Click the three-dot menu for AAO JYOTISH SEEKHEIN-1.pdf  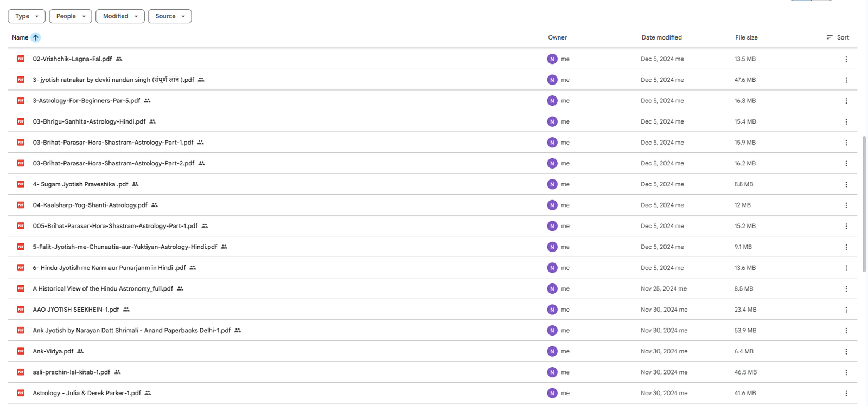(846, 310)
